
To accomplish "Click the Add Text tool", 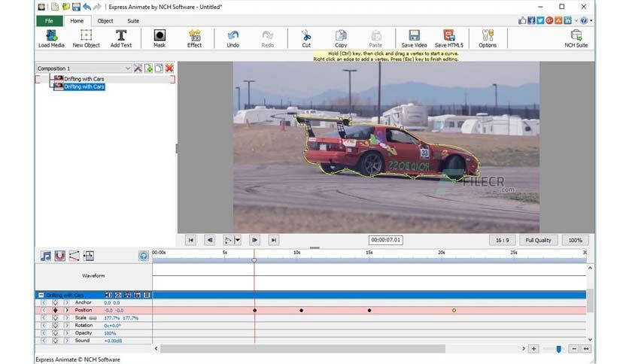I will click(x=120, y=38).
